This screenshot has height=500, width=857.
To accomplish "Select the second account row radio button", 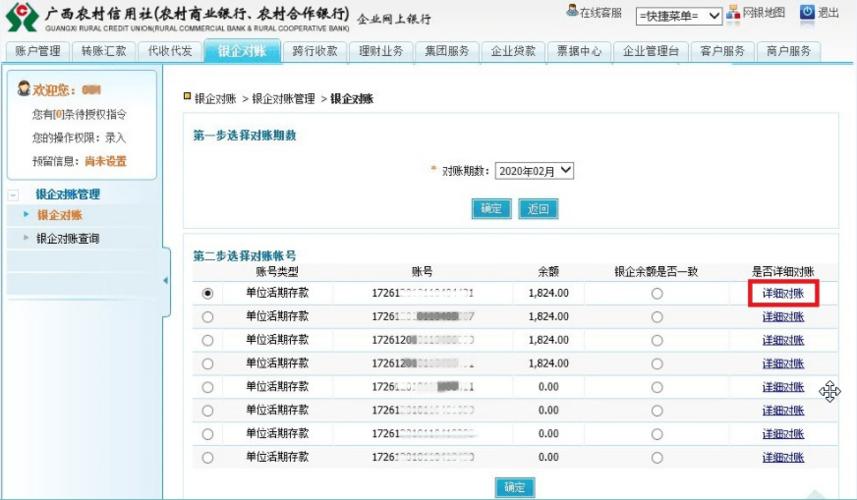I will [207, 317].
